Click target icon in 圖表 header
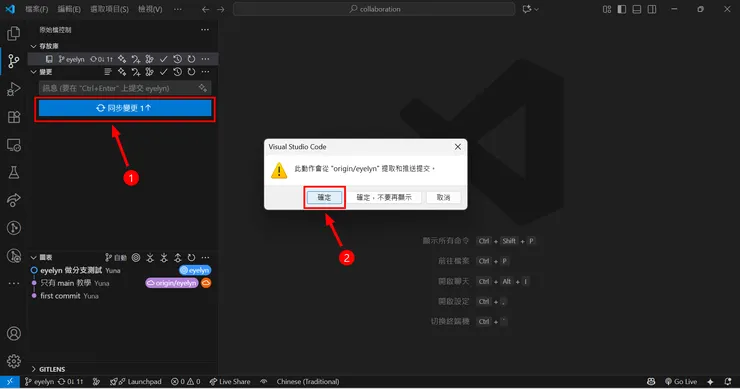The width and height of the screenshot is (740, 389). pyautogui.click(x=136, y=257)
